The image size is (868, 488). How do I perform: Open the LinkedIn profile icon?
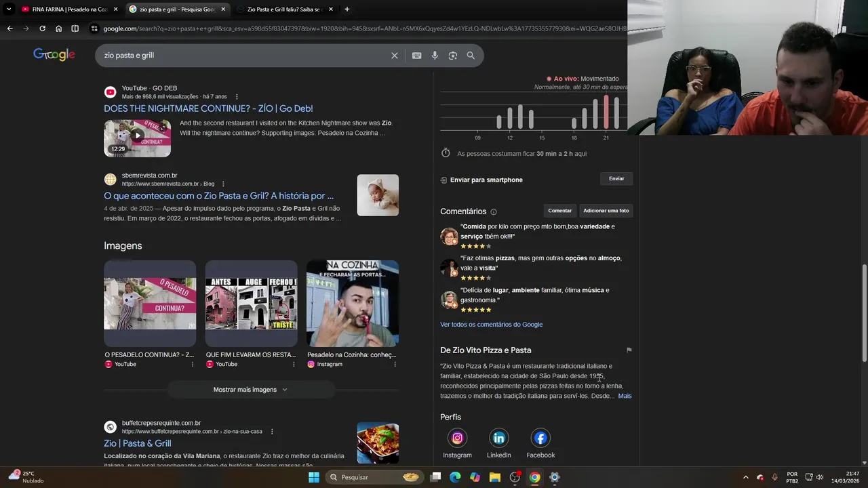click(x=499, y=438)
